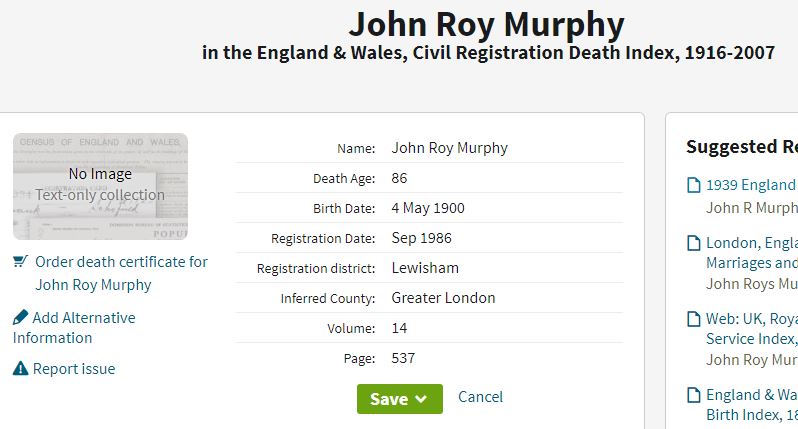This screenshot has height=429, width=798.
Task: Open England & Wales Birth Index record
Action: tap(751, 405)
